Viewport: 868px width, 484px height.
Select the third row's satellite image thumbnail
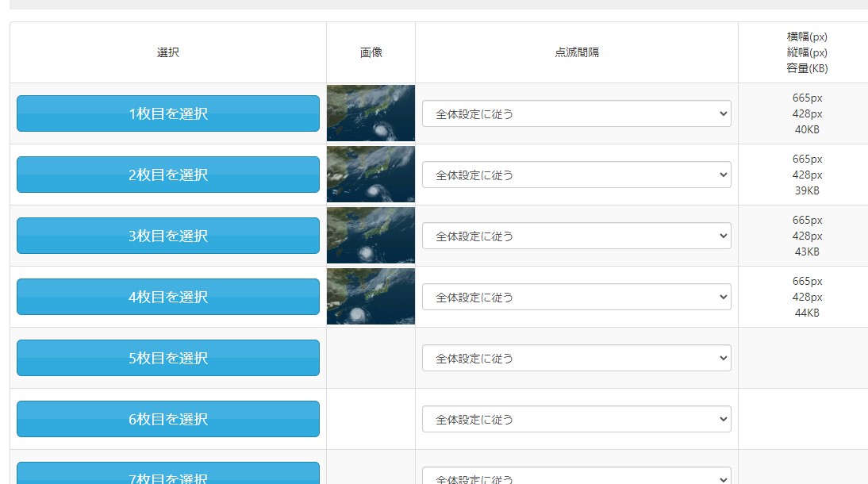[371, 235]
